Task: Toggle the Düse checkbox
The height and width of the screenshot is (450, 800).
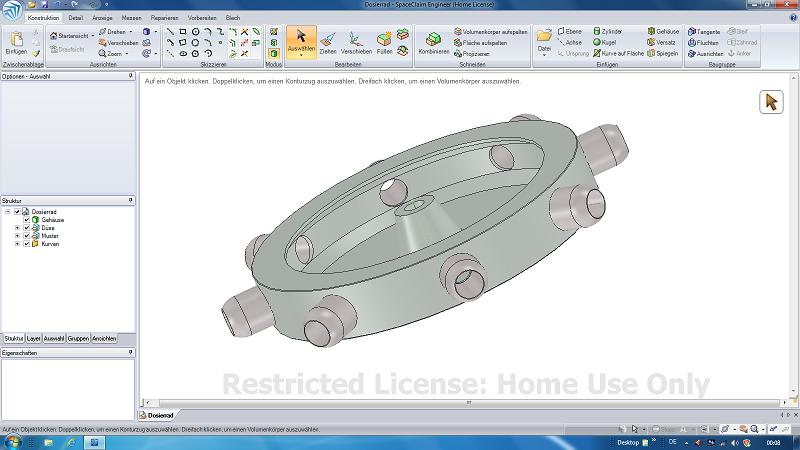Action: pos(27,228)
